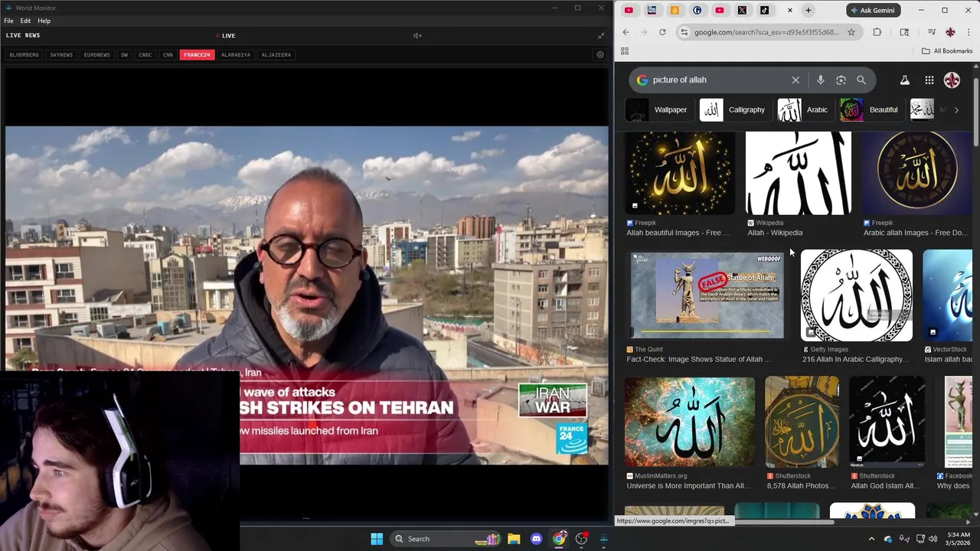Filter images by Arabic chip
The height and width of the screenshot is (551, 980).
coord(804,109)
